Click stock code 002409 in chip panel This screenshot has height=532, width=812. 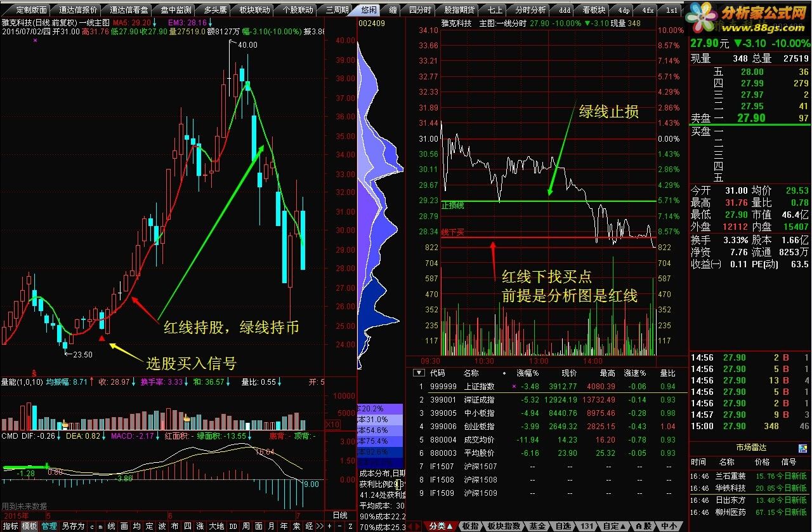click(x=372, y=23)
